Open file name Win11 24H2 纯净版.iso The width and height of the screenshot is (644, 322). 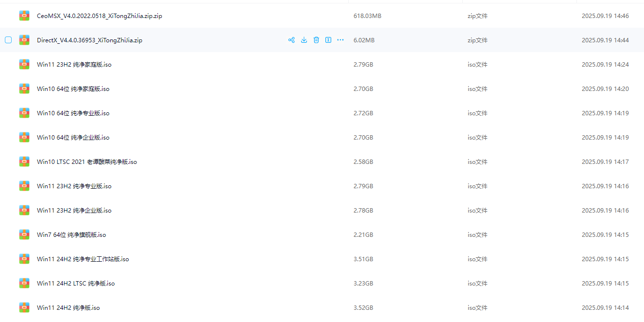[x=68, y=307]
